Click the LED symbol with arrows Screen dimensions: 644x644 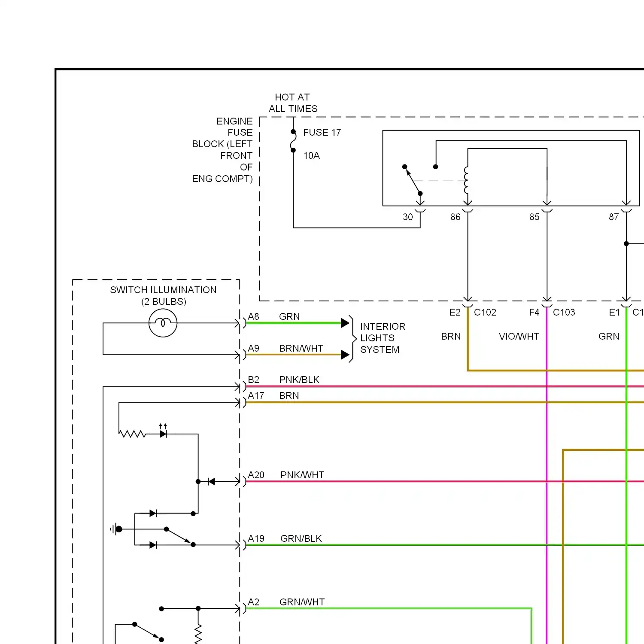pyautogui.click(x=163, y=431)
